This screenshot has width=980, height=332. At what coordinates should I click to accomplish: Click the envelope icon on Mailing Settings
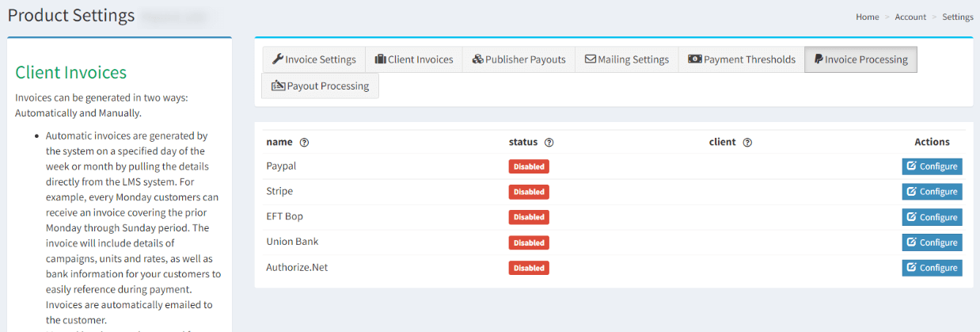coord(591,59)
